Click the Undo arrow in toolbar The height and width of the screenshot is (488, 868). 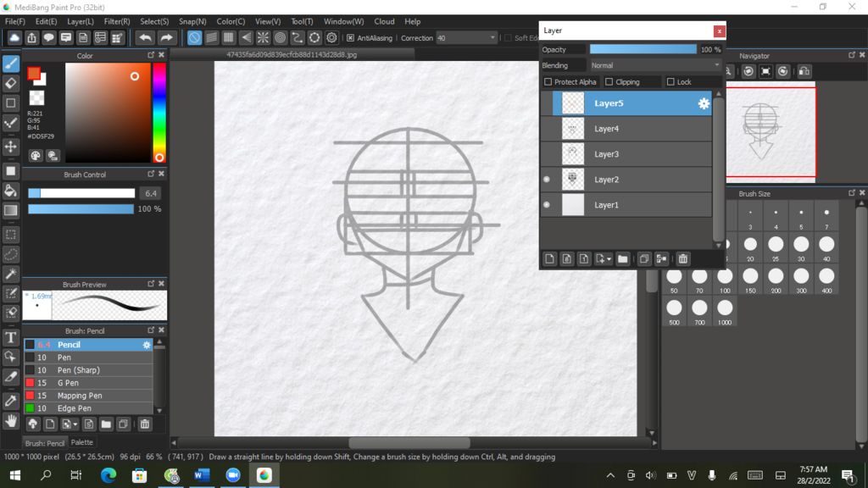pos(145,37)
